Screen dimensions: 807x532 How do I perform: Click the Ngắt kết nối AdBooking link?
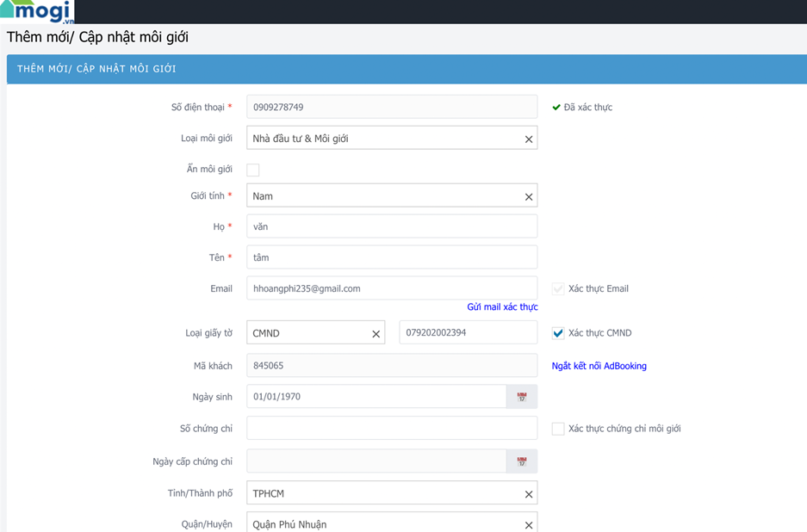[x=599, y=366]
